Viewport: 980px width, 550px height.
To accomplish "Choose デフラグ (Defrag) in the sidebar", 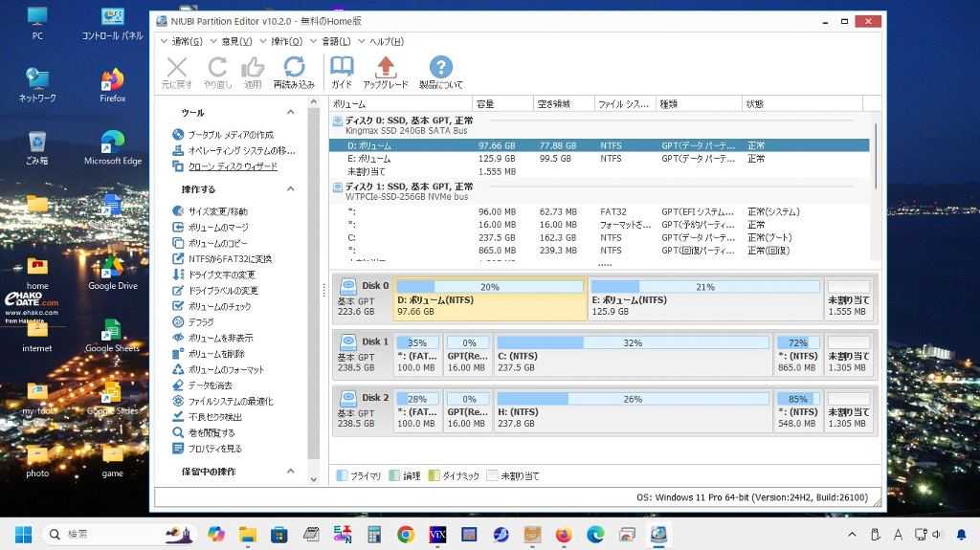I will (x=201, y=322).
